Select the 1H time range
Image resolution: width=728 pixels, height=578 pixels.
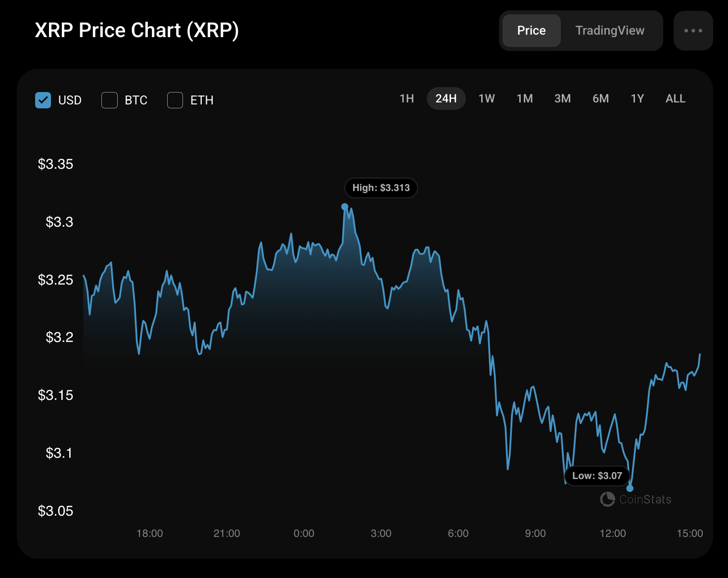pyautogui.click(x=407, y=98)
